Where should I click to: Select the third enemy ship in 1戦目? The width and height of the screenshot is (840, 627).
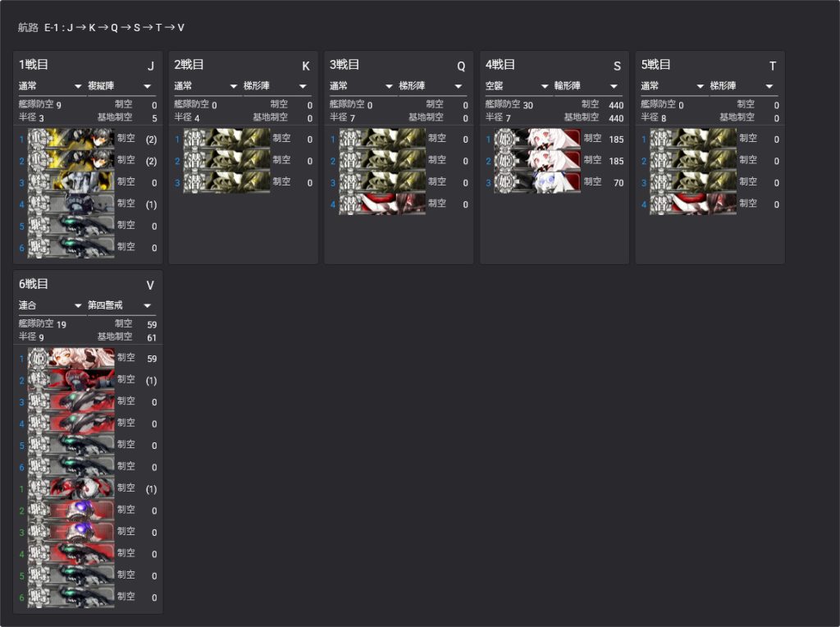71,181
